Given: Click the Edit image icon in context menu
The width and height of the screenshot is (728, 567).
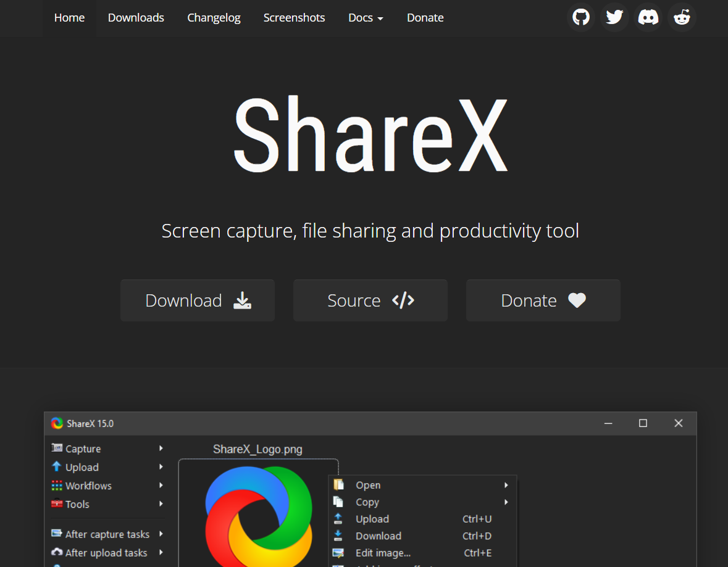Looking at the screenshot, I should click(x=339, y=553).
